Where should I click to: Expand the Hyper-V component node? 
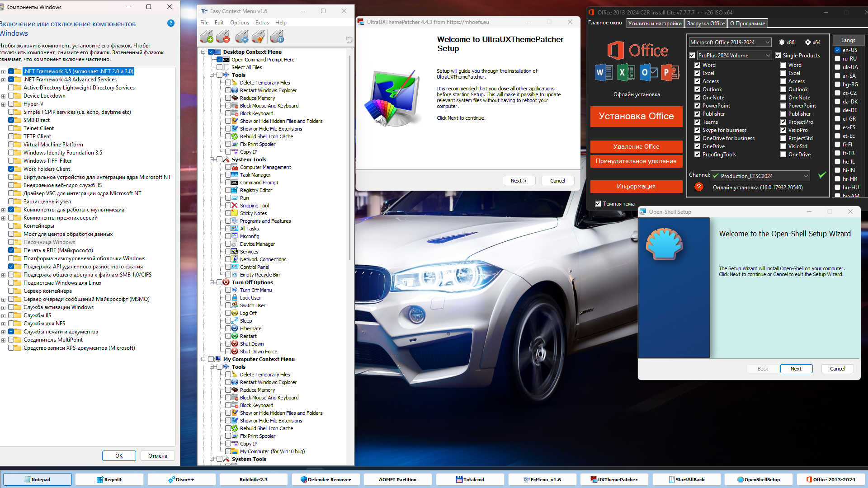pos(4,104)
